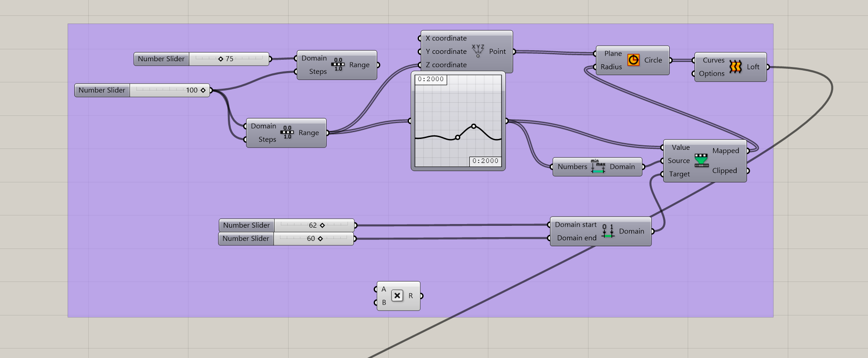The image size is (868, 358).
Task: Click the Construct Point XYZ icon
Action: 477,51
